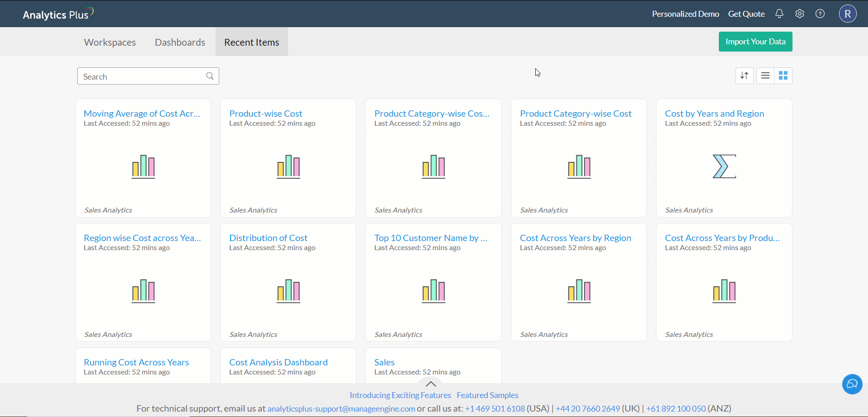Expand the footer panel chevron
The image size is (868, 417).
point(431,384)
